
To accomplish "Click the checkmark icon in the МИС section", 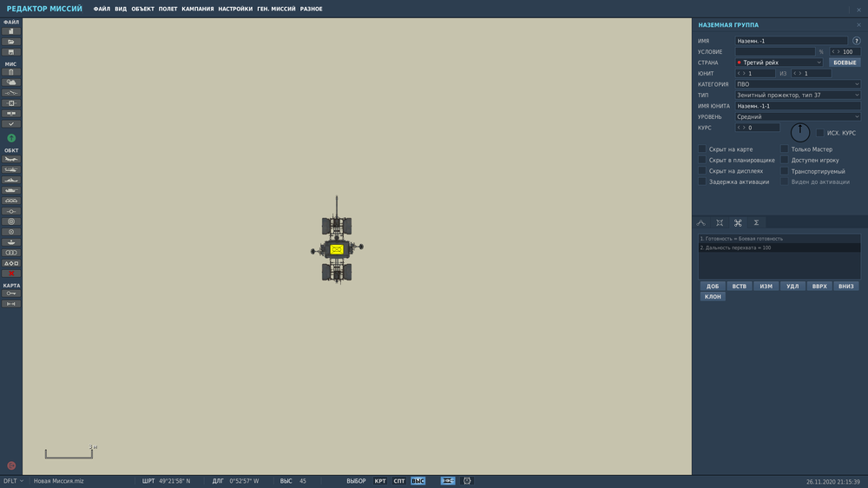I will click(10, 124).
